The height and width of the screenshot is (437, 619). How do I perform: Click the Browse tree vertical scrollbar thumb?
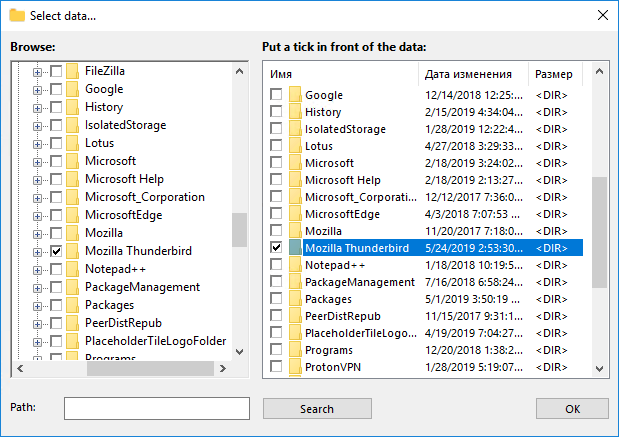(x=239, y=230)
